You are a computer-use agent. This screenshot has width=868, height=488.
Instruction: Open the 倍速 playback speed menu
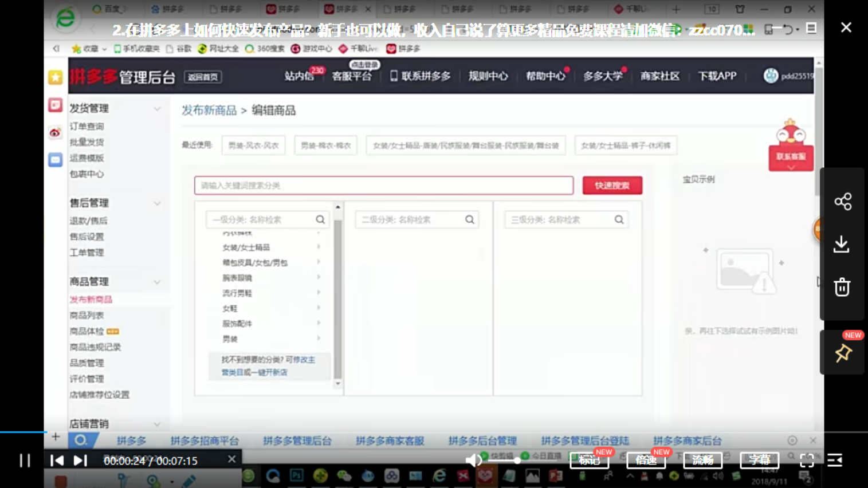click(x=646, y=460)
